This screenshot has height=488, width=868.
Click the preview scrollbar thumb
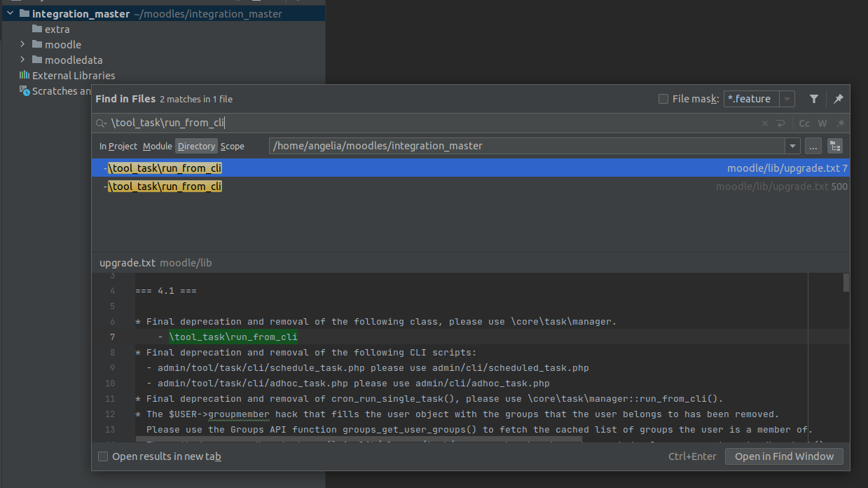[846, 282]
